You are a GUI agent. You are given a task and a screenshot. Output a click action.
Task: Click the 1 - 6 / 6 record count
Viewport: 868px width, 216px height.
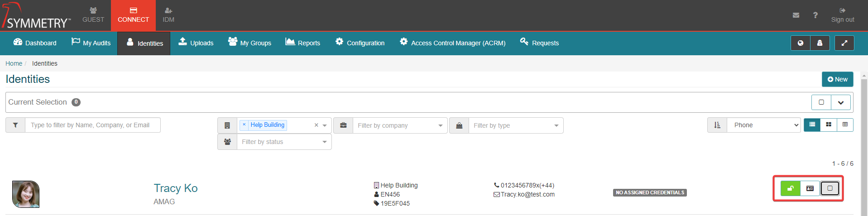pos(843,163)
